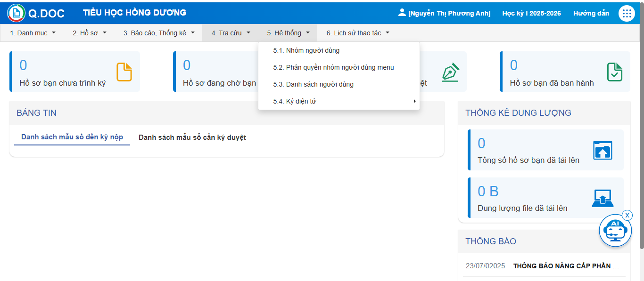This screenshot has height=281, width=644.
Task: Close the AI assistant bubble
Action: point(627,215)
